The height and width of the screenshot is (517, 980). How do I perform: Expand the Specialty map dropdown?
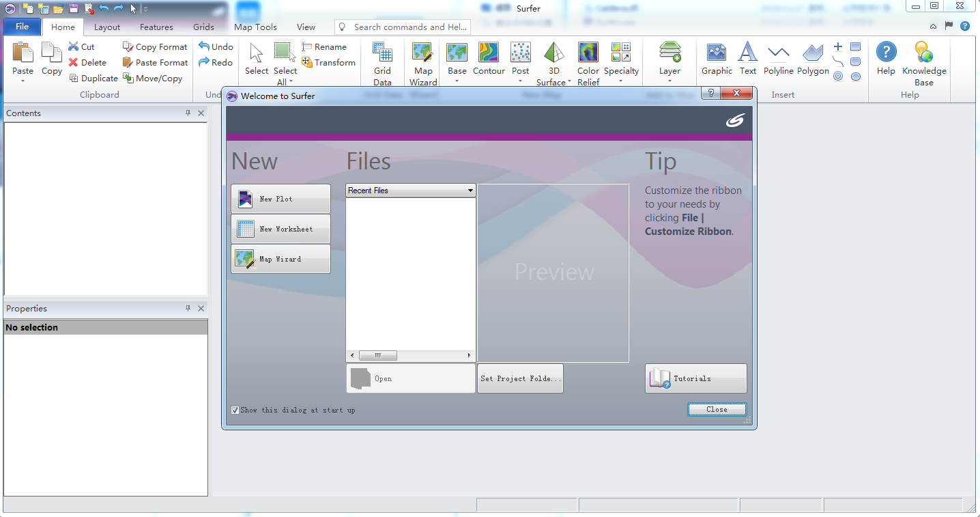click(x=621, y=81)
